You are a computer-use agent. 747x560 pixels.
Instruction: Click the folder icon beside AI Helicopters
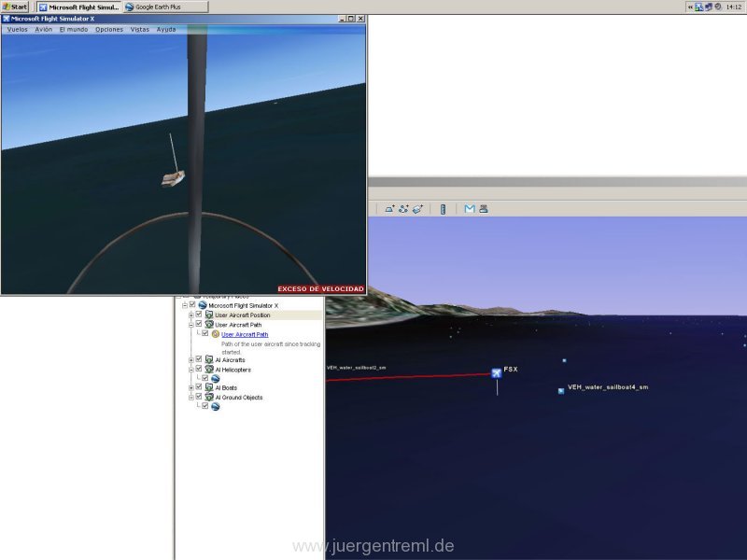(209, 369)
